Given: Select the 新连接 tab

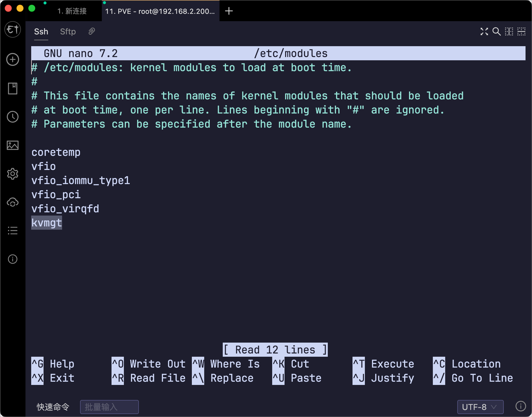Looking at the screenshot, I should point(72,11).
